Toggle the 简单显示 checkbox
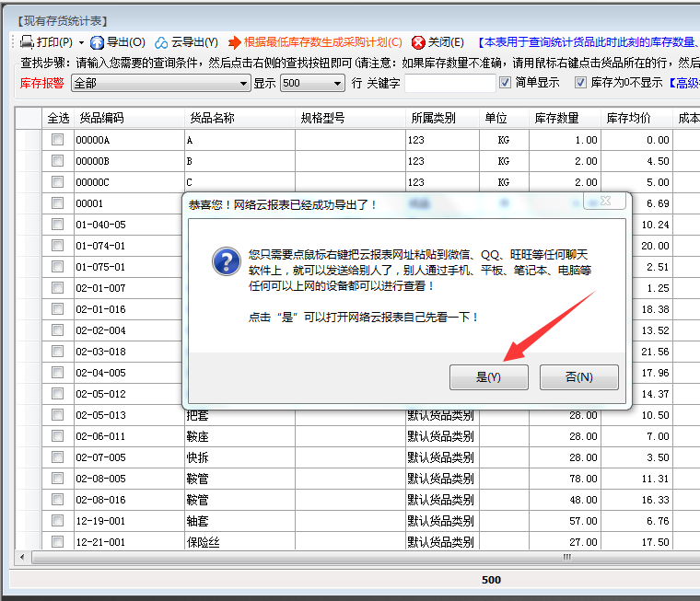The image size is (700, 601). [505, 82]
